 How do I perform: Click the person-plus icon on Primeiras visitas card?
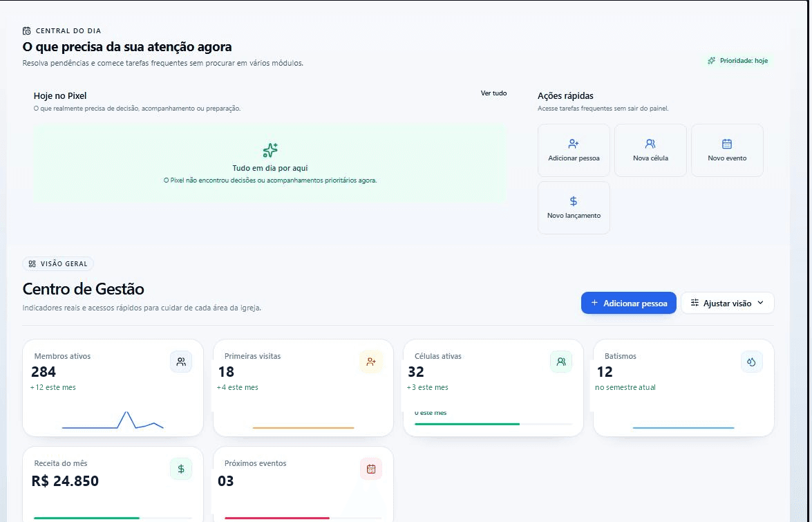pyautogui.click(x=371, y=362)
